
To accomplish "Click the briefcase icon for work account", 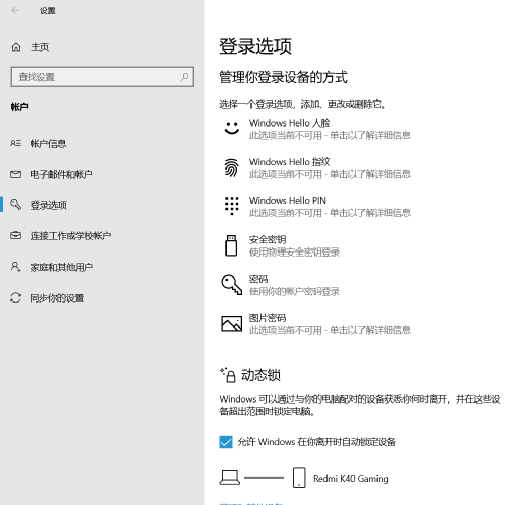I will (x=15, y=235).
